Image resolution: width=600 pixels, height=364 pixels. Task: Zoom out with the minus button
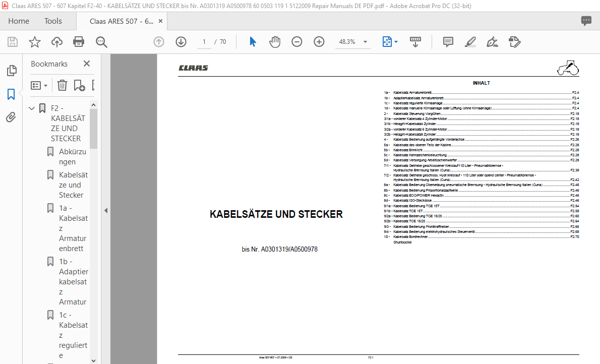tap(296, 42)
